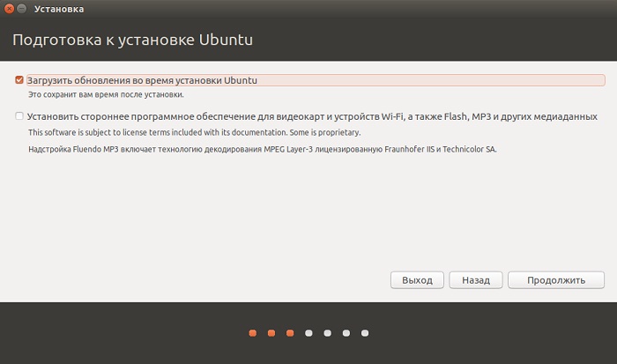Close the Установка window
This screenshot has height=364, width=617.
pos(10,9)
